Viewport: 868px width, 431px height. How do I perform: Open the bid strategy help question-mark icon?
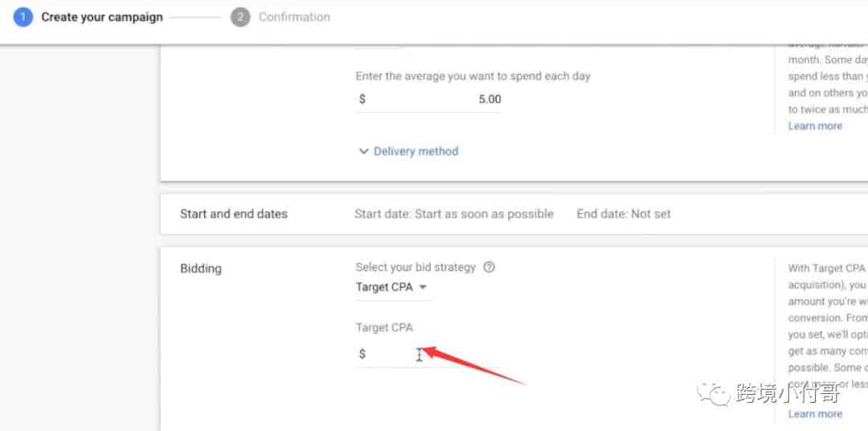tap(489, 267)
